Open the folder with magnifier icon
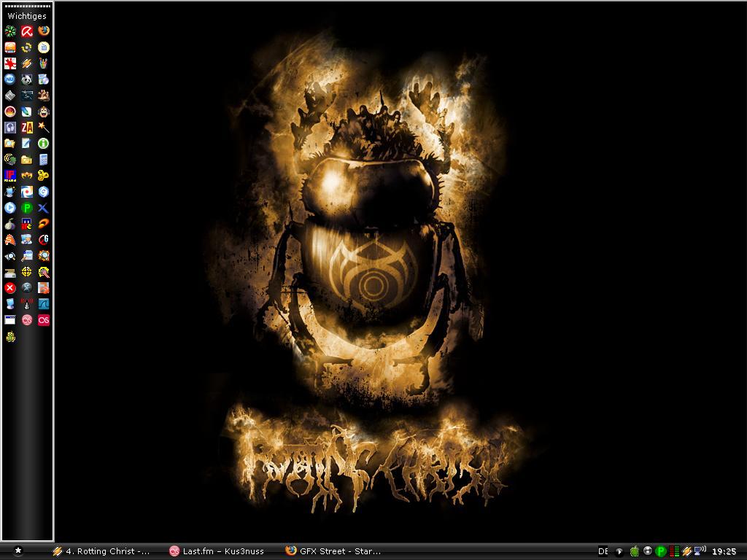Screen dimensions: 747x560 click(10, 144)
